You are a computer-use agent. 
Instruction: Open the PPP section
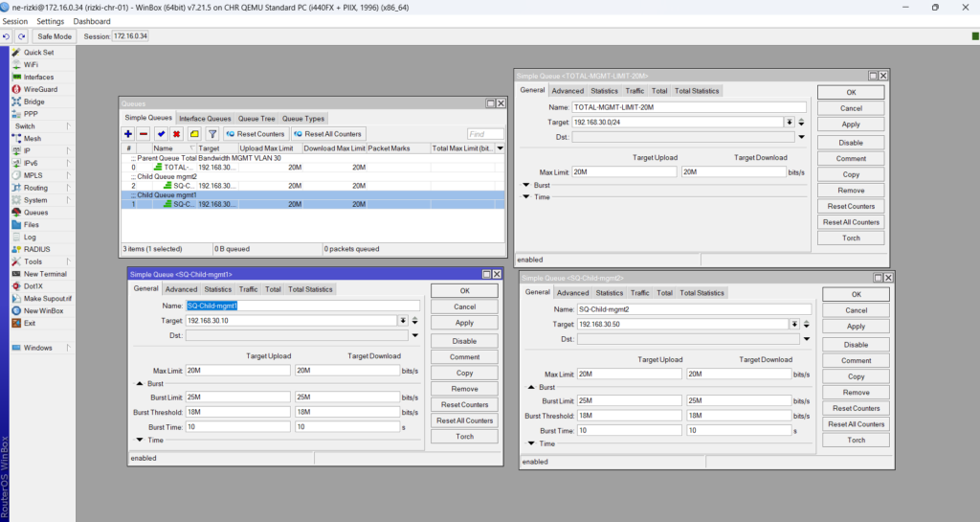31,114
